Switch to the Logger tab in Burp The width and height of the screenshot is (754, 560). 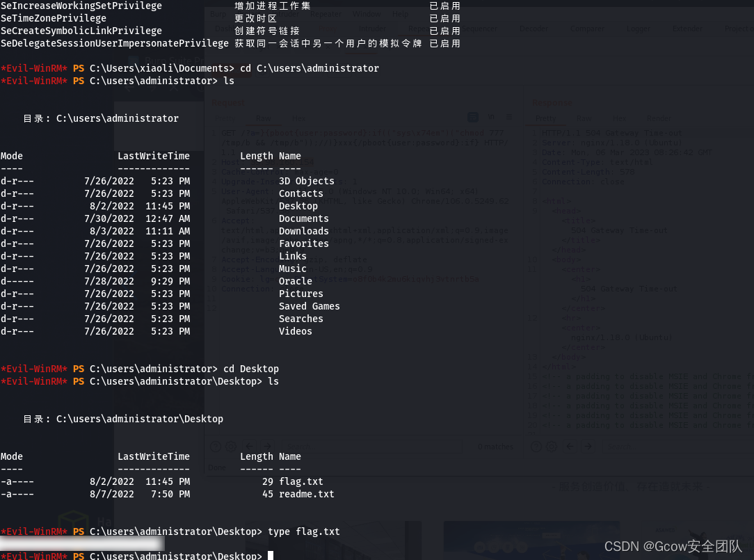tap(638, 29)
